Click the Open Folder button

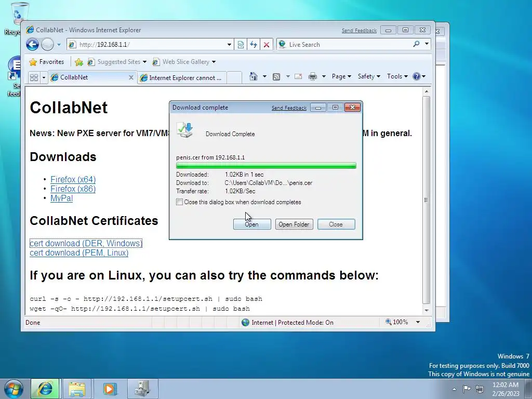point(294,224)
